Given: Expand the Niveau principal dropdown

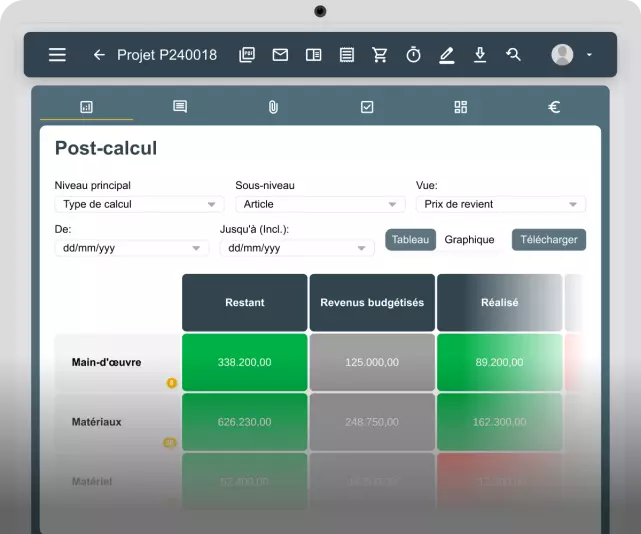Looking at the screenshot, I should pyautogui.click(x=139, y=204).
